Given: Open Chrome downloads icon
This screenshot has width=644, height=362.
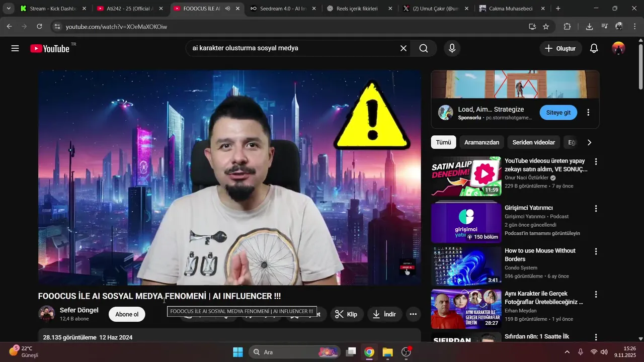Looking at the screenshot, I should [x=589, y=27].
